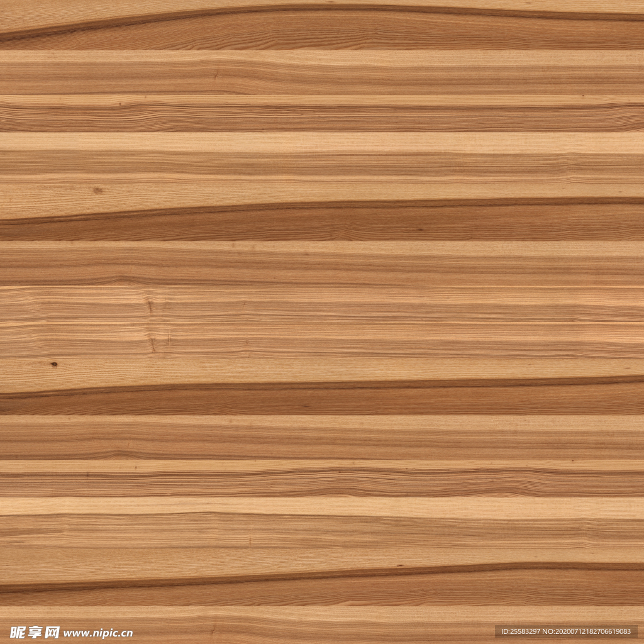
Task: Select the NO:20200712182706619083 serial text
Action: [x=588, y=631]
